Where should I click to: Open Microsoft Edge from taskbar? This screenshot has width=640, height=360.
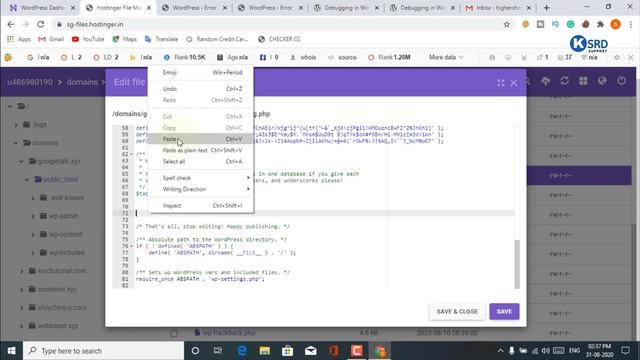click(242, 351)
